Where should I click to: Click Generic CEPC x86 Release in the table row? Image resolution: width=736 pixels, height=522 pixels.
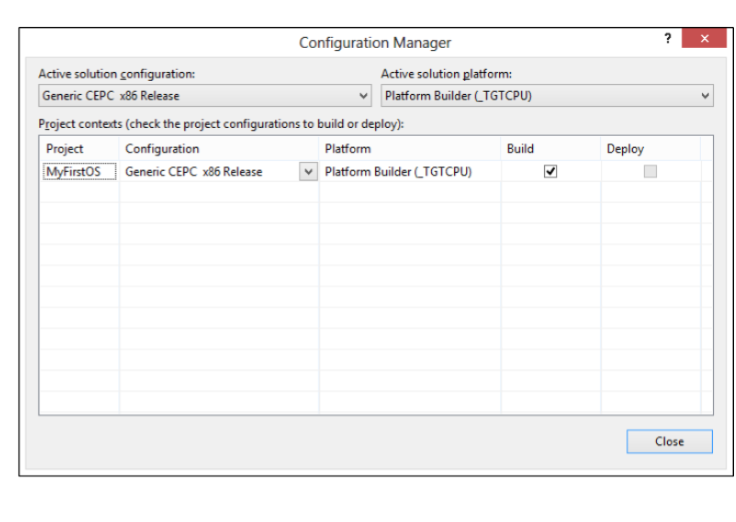(x=193, y=172)
